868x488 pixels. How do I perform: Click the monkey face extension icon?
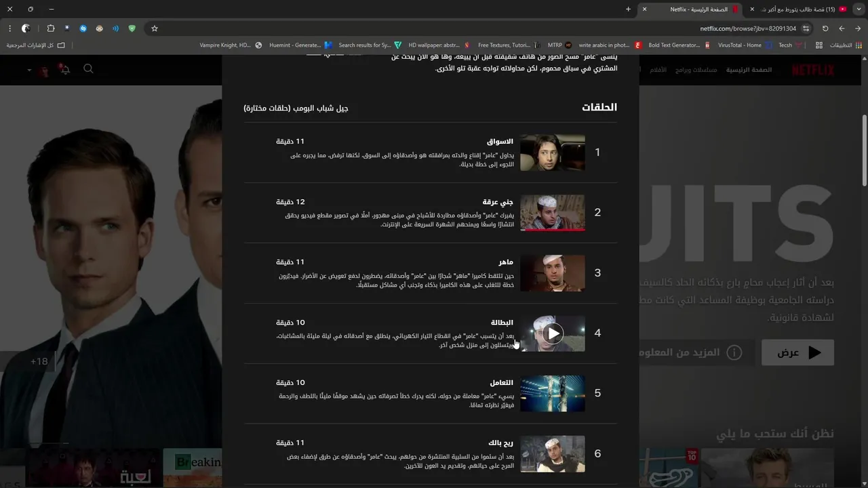click(100, 28)
